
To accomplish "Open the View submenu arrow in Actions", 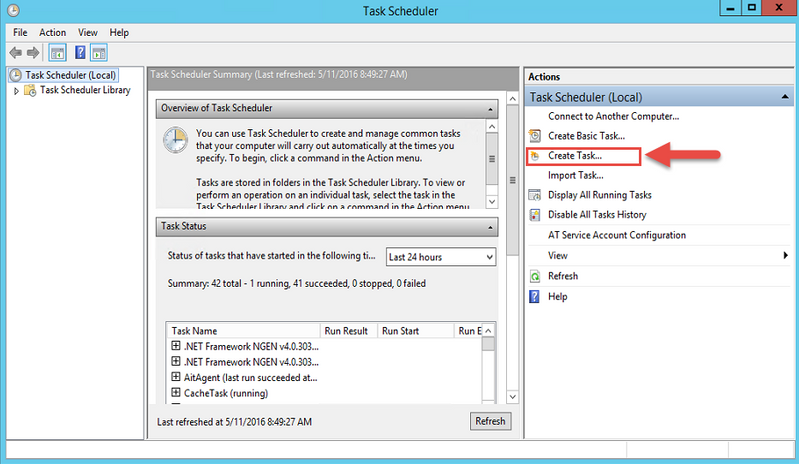I will point(785,255).
